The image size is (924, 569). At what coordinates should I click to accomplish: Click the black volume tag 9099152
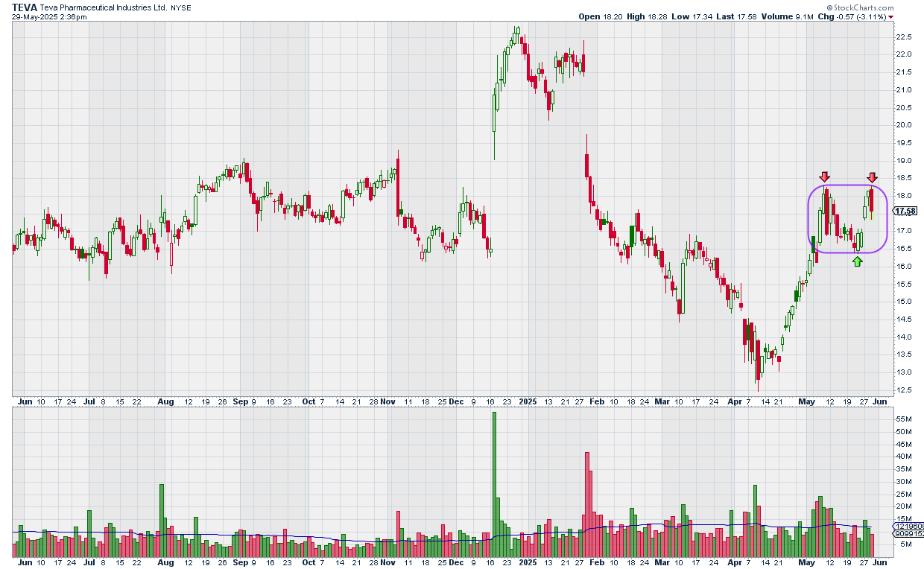[x=909, y=533]
